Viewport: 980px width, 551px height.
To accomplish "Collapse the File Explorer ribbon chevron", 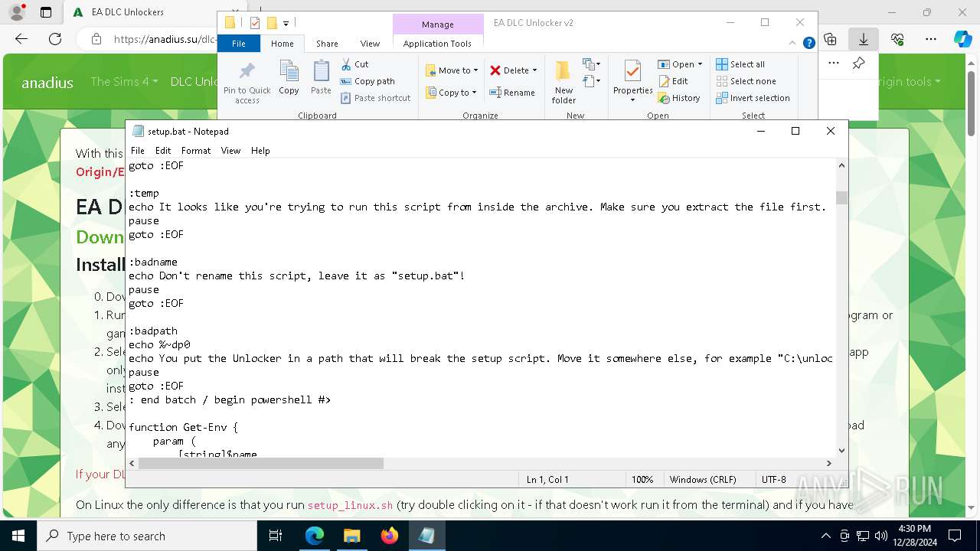I will click(x=791, y=44).
